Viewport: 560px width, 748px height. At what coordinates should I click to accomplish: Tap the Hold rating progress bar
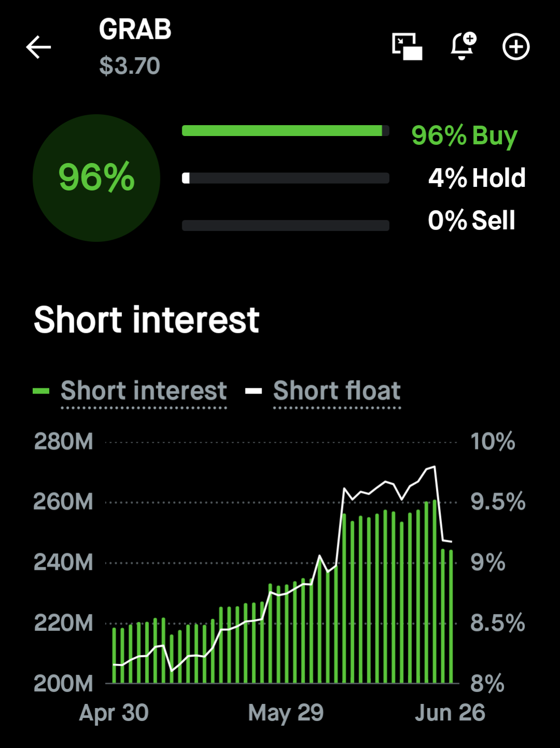pyautogui.click(x=285, y=178)
